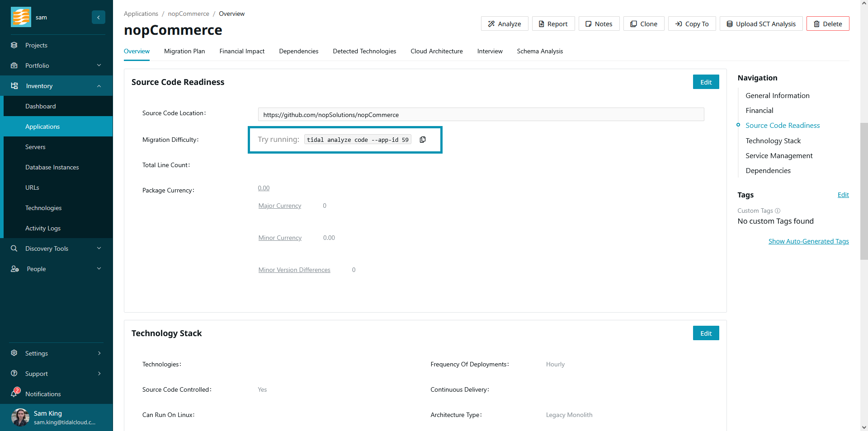This screenshot has height=431, width=868.
Task: Collapse the sidebar with the chevron button
Action: click(98, 17)
